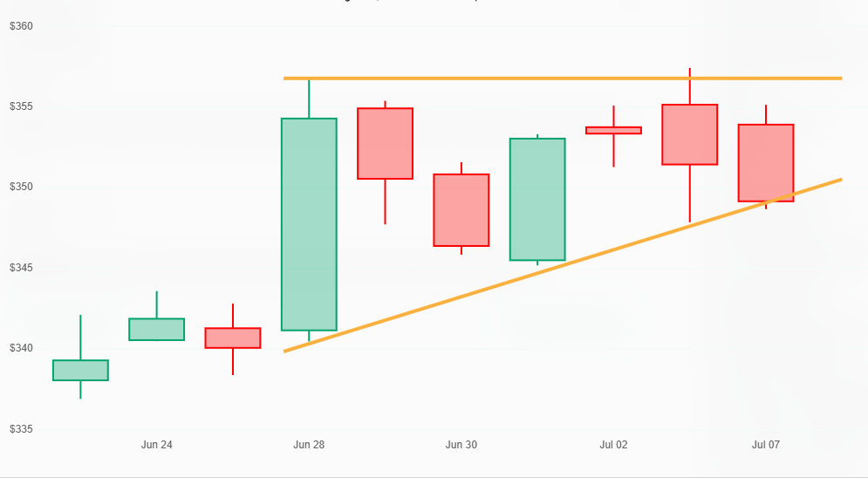The width and height of the screenshot is (868, 478).
Task: Select the red candle just before Jun 28
Action: [233, 338]
